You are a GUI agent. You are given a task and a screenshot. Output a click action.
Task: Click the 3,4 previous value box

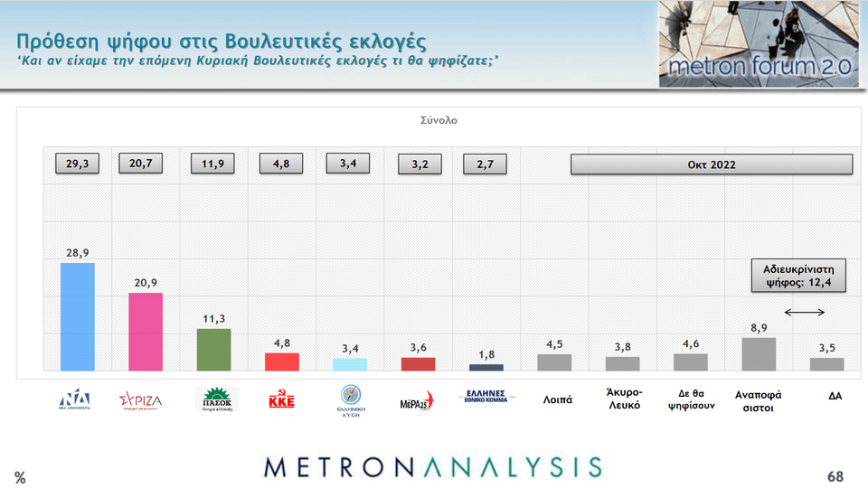(x=348, y=164)
